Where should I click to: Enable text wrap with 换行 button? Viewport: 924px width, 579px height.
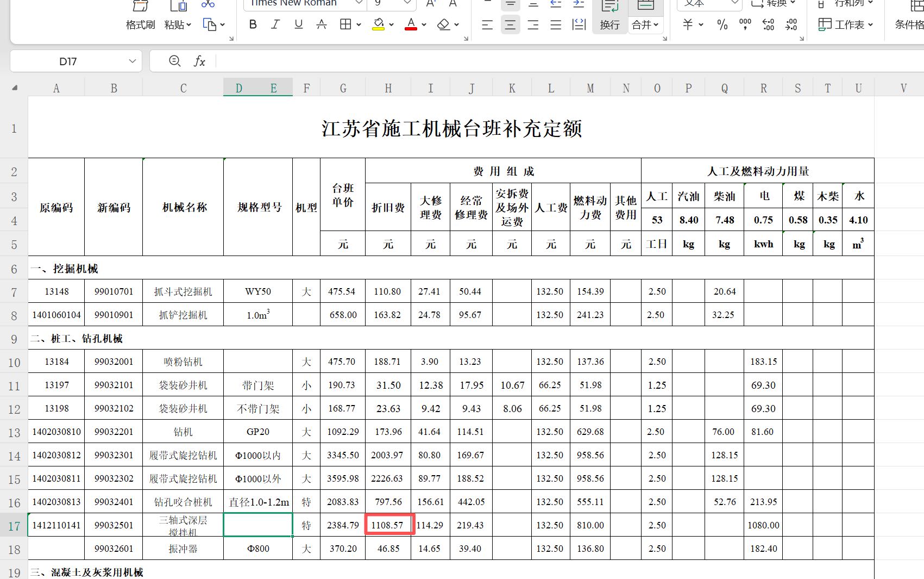tap(609, 16)
